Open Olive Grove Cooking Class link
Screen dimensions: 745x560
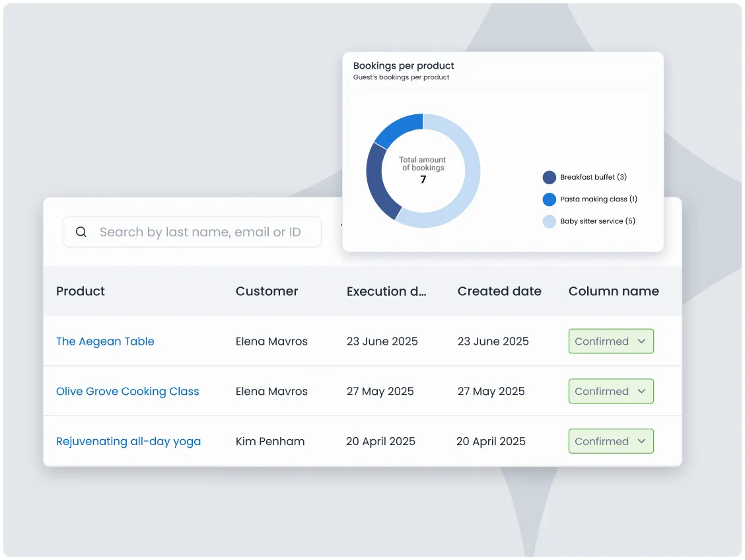pos(127,392)
